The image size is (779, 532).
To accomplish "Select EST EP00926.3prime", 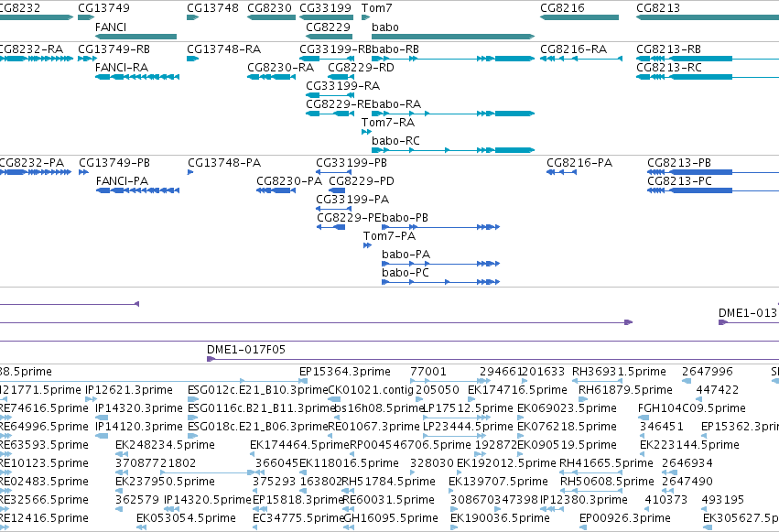I will pos(625,518).
